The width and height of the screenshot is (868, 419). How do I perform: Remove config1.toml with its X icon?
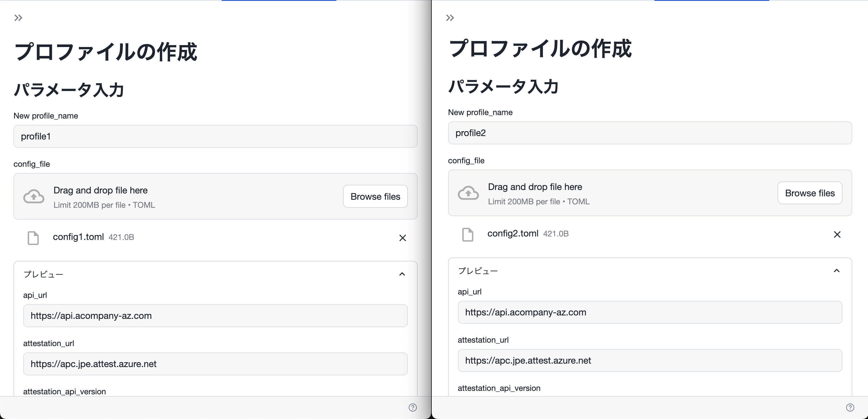pos(402,238)
